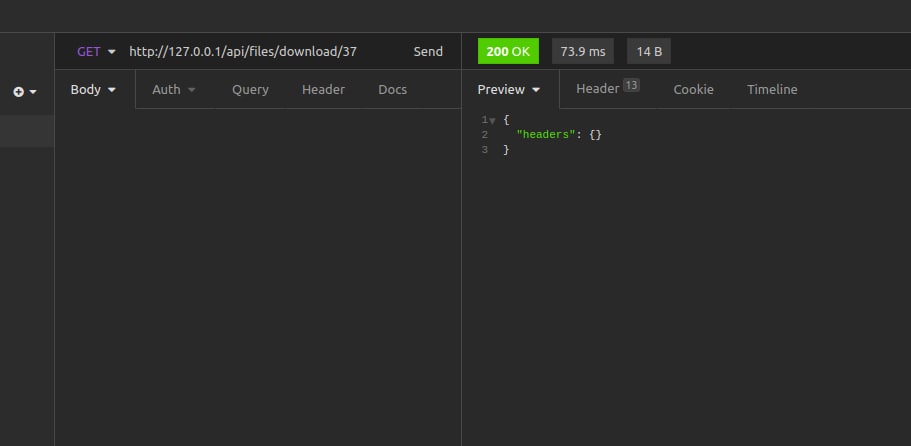This screenshot has width=911, height=446.
Task: Click the "headers" key in JSON preview
Action: point(545,135)
